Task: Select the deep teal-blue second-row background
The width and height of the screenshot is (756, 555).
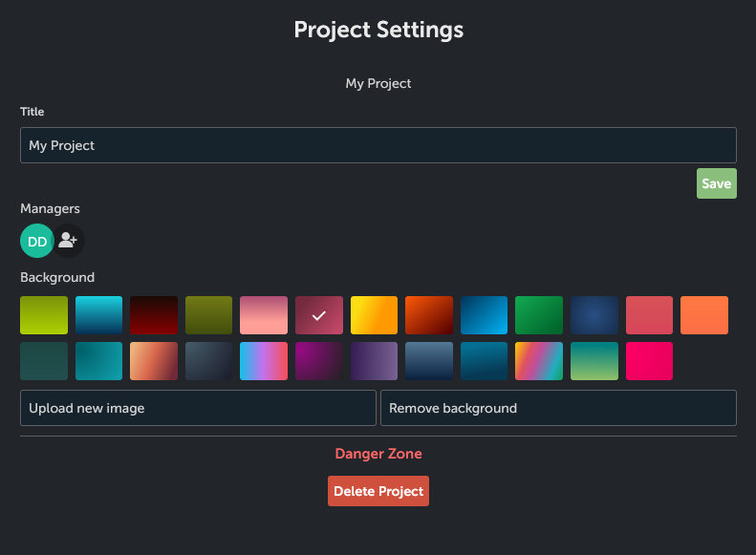Action: (484, 361)
